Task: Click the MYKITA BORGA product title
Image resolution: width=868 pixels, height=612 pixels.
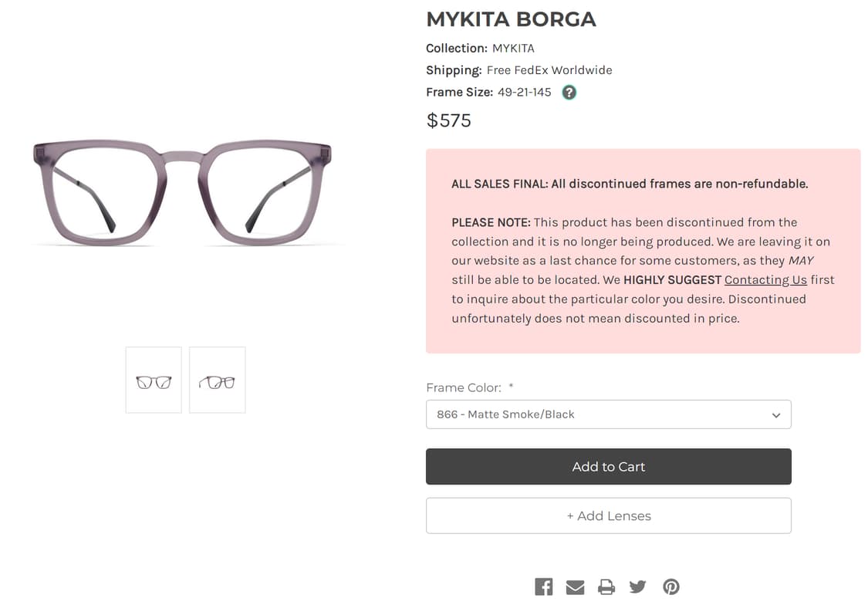Action: 511,19
